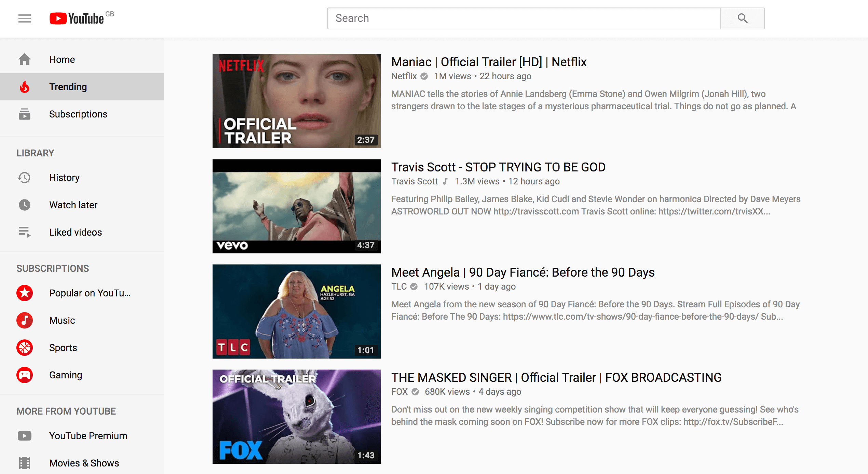Open the Maniac Official Trailer video title
This screenshot has height=474, width=868.
click(489, 62)
